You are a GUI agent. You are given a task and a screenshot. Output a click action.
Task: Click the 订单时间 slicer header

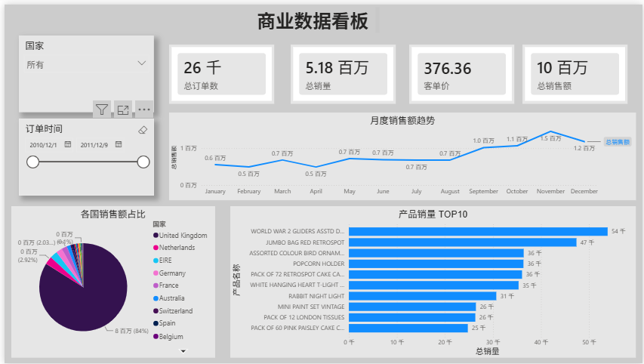tap(44, 129)
